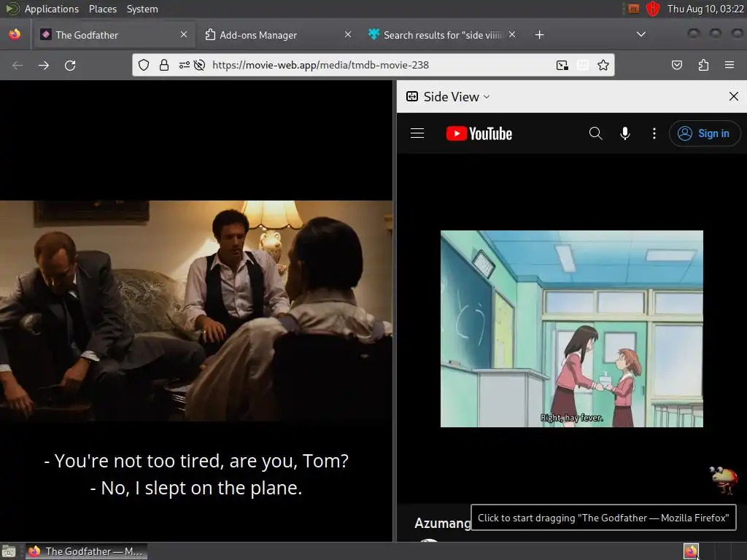Open Picture-in-Picture from the address bar
747x560 pixels.
coord(562,65)
